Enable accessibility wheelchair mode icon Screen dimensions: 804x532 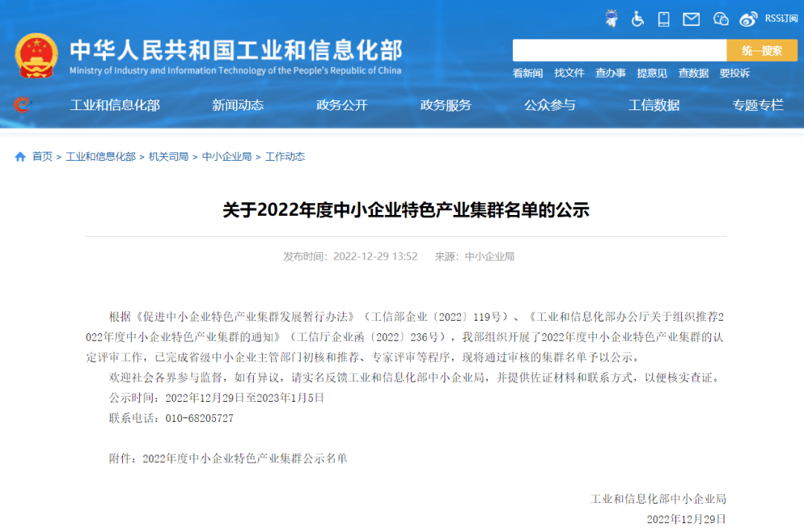(637, 19)
